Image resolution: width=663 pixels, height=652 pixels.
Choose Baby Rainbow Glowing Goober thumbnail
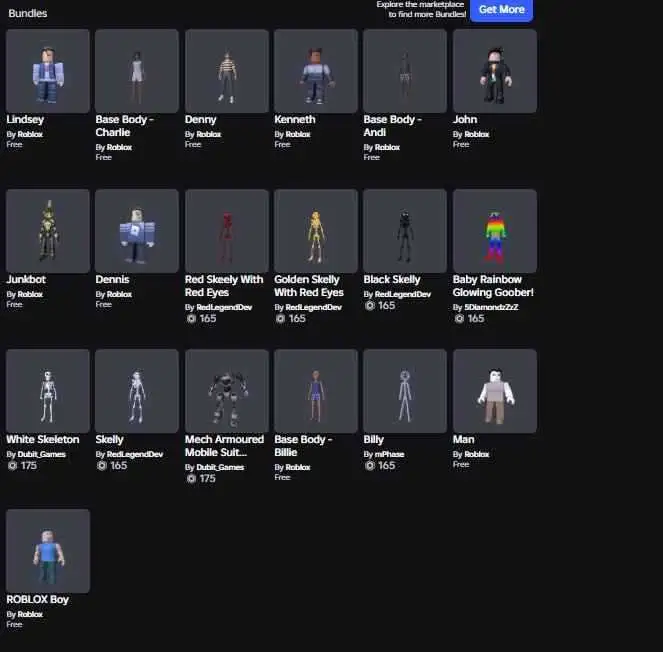click(x=495, y=231)
